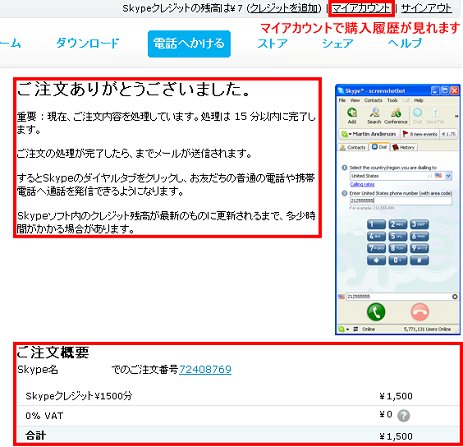The width and height of the screenshot is (463, 447).
Task: Click dial pad key 2
Action: 398,224
